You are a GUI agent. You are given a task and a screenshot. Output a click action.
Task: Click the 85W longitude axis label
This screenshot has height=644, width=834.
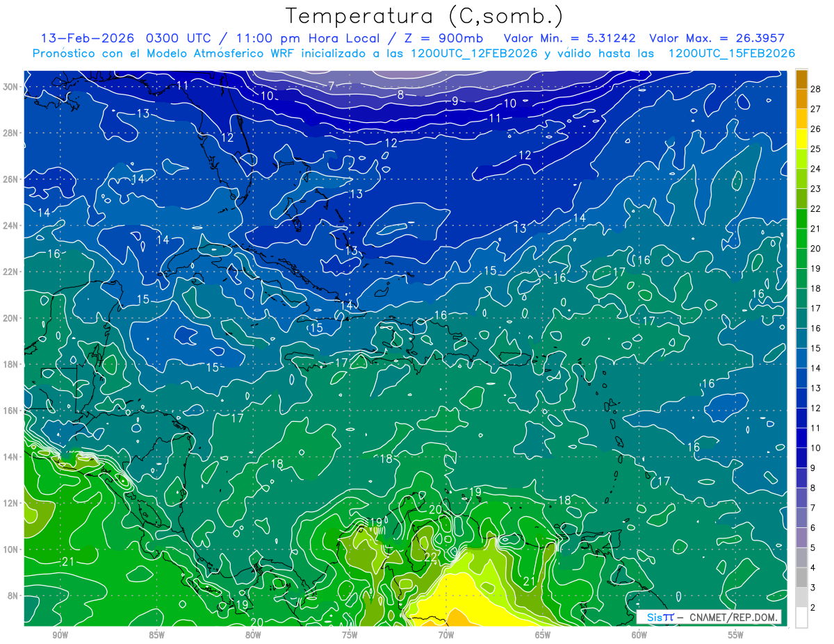[x=156, y=635]
